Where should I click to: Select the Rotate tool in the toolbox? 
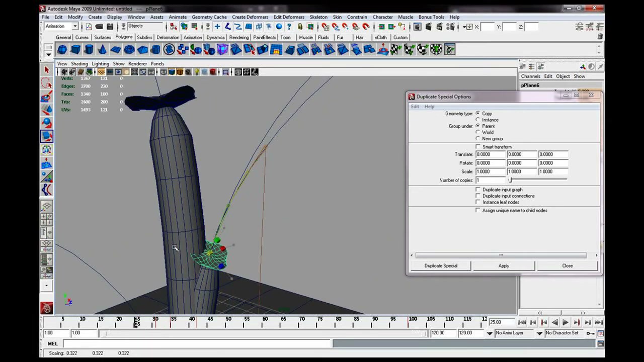click(47, 123)
